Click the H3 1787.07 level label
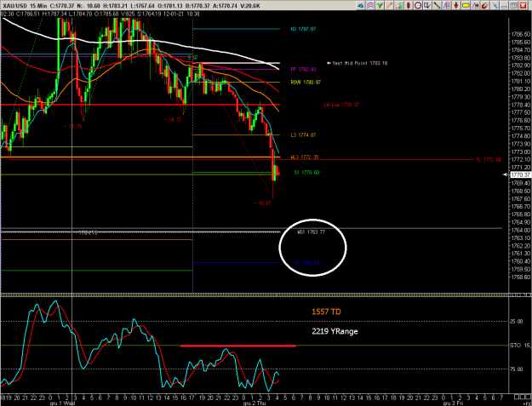Screen dimensions: 532x406 click(303, 29)
